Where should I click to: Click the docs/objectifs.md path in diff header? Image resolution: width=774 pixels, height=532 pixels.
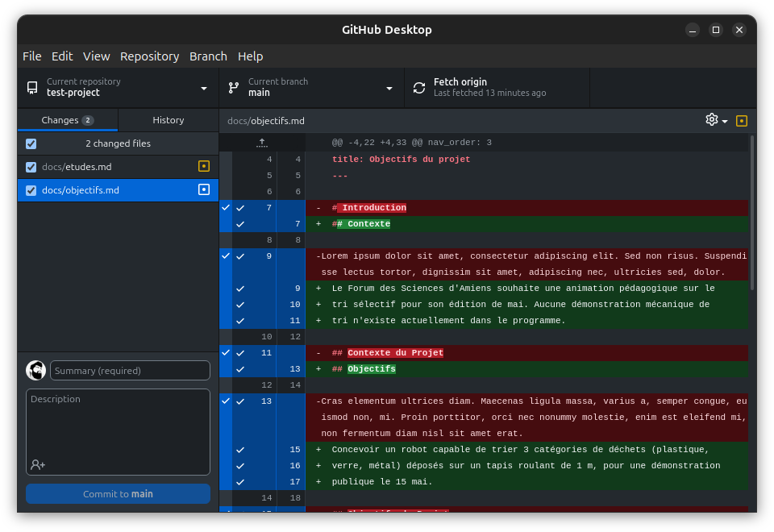tap(266, 121)
